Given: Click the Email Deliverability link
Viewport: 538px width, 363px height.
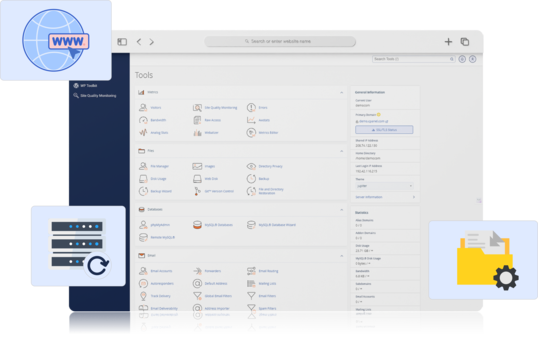Looking at the screenshot, I should [164, 308].
